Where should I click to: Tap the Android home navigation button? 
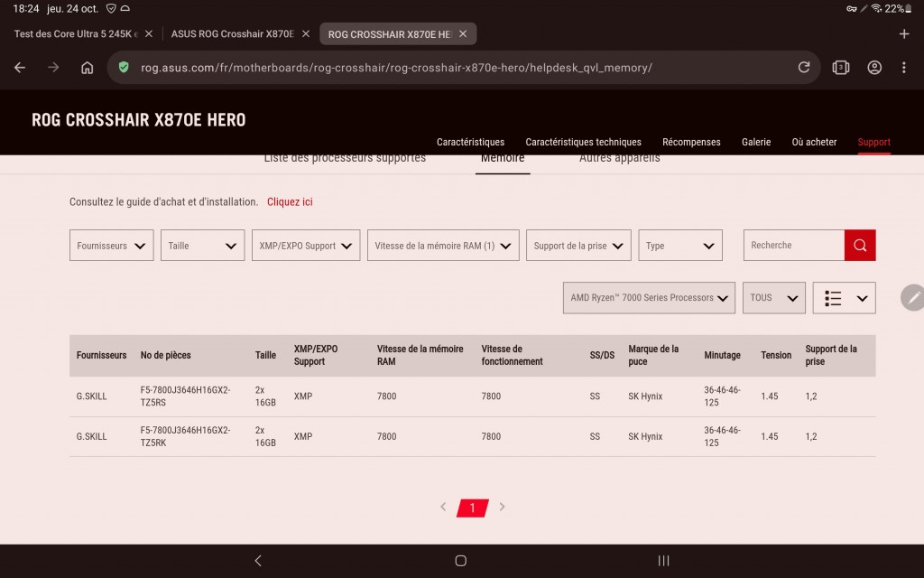tap(461, 560)
